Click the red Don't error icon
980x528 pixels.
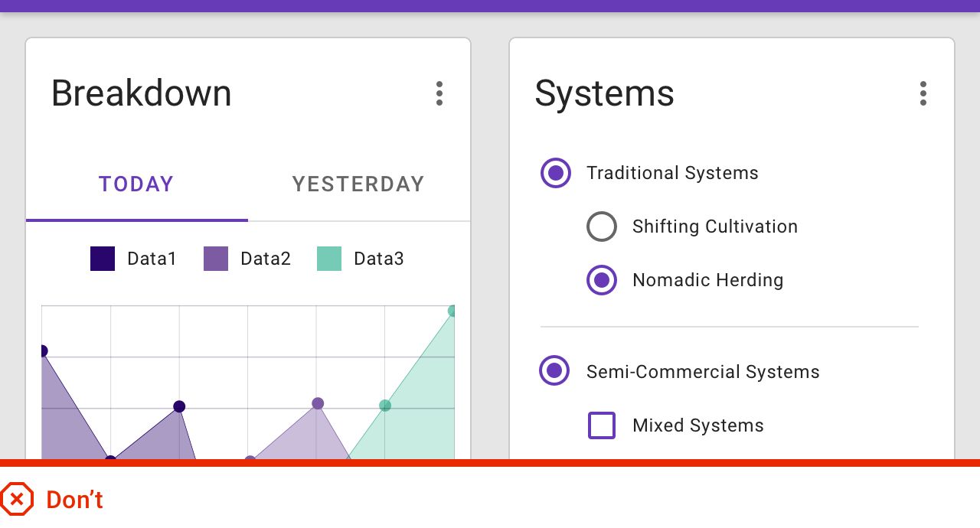[x=17, y=500]
